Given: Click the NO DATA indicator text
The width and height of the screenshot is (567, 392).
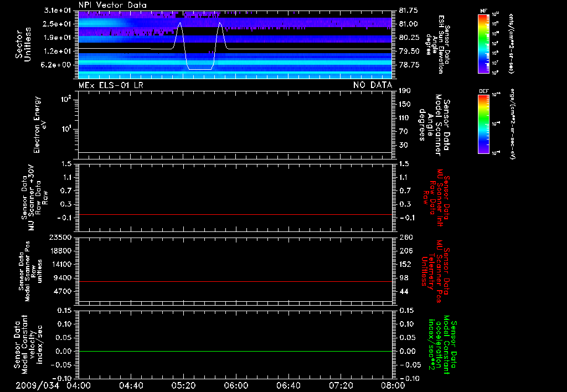Looking at the screenshot, I should pos(373,85).
